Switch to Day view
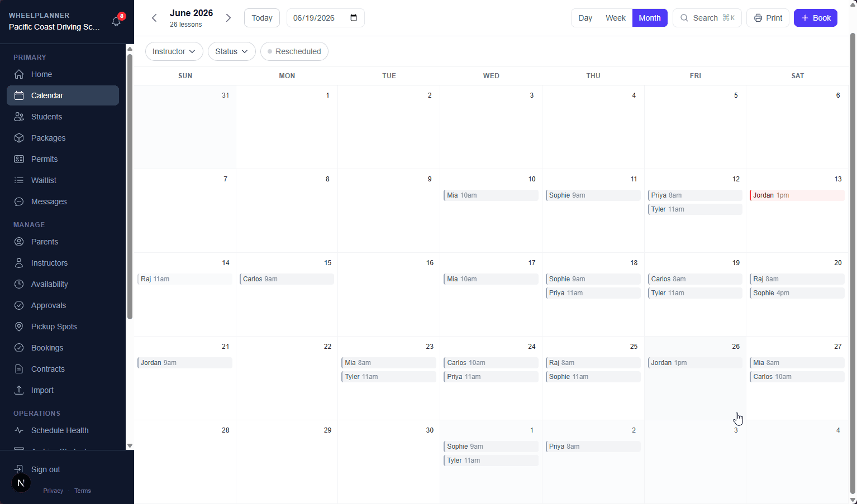The image size is (857, 504). 585,18
